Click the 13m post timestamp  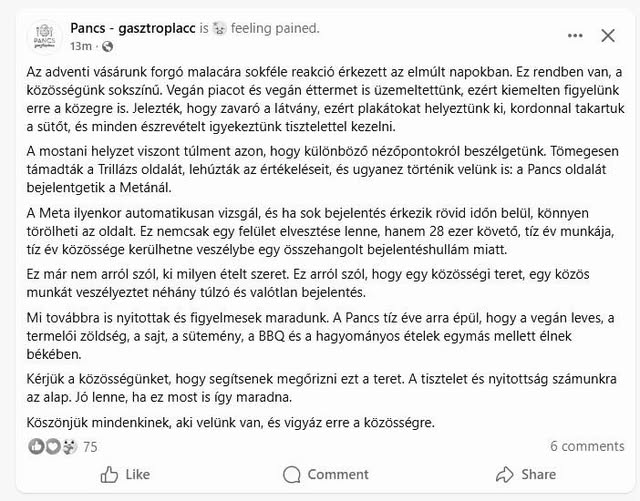[x=79, y=46]
